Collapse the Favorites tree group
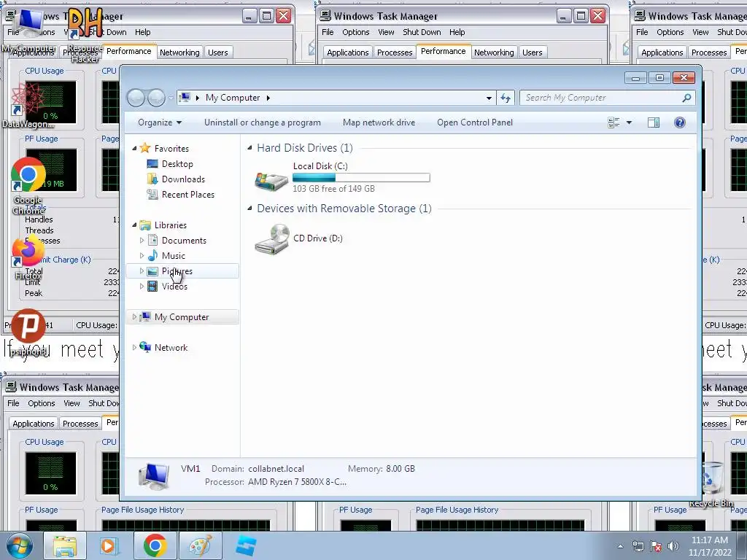 [134, 149]
